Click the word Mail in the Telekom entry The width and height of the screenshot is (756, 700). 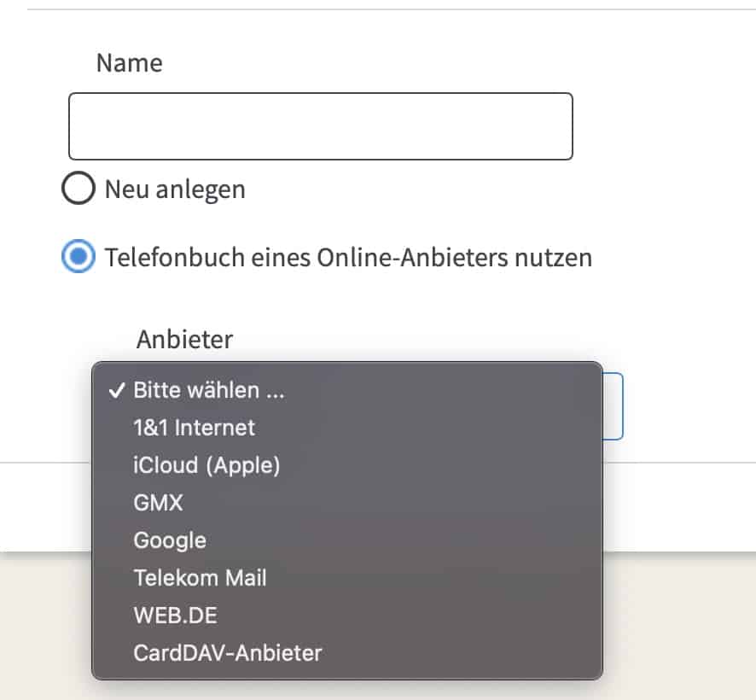[x=246, y=578]
